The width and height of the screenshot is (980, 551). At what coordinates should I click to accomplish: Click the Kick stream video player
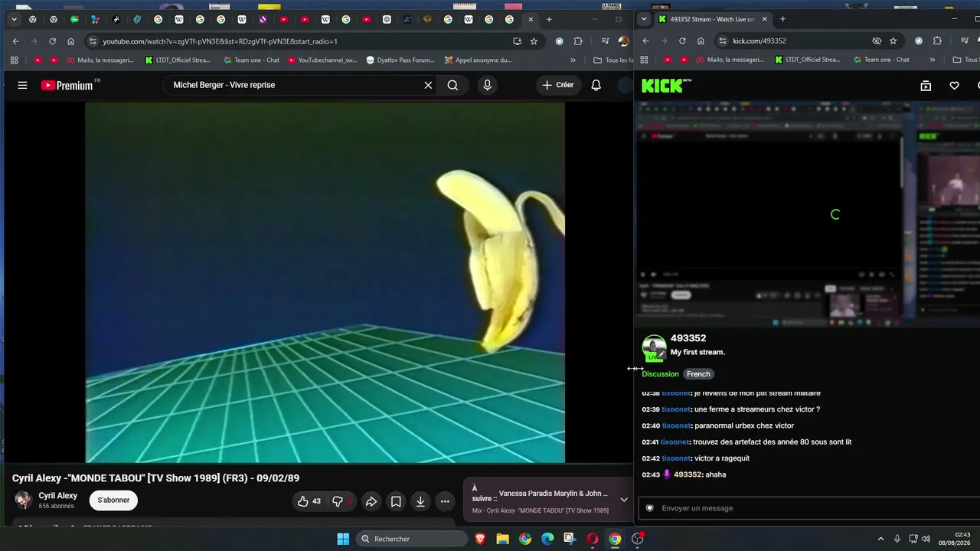coord(808,216)
